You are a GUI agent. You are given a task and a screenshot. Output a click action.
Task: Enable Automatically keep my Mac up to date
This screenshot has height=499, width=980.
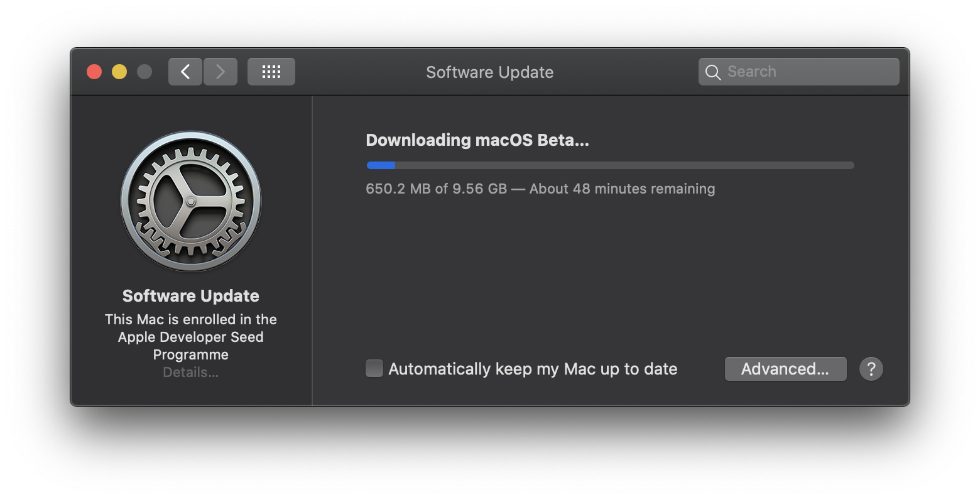click(x=374, y=368)
